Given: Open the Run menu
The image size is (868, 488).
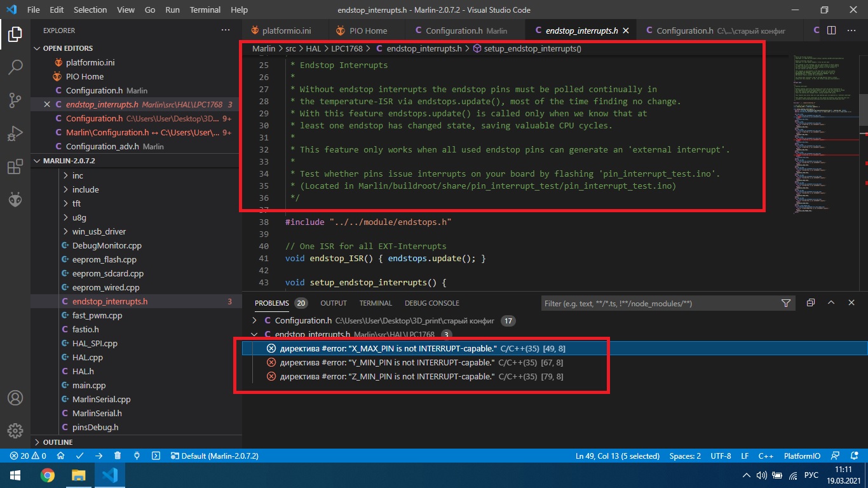Looking at the screenshot, I should pyautogui.click(x=172, y=10).
